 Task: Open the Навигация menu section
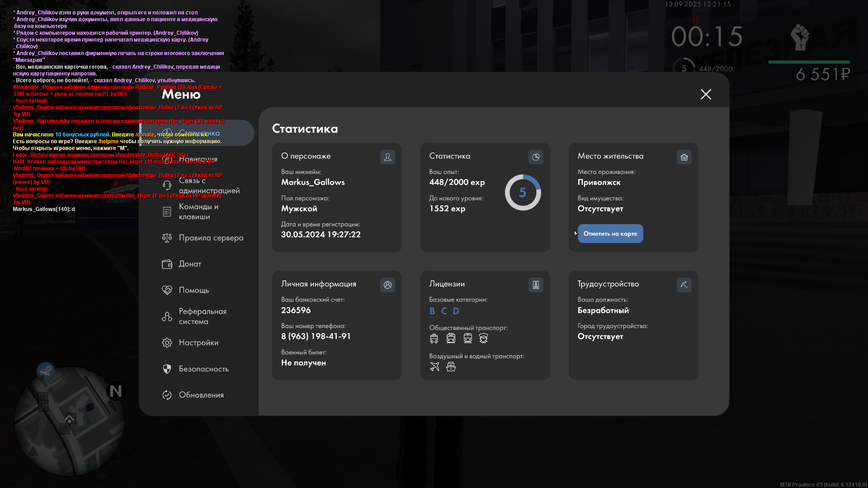pyautogui.click(x=198, y=159)
